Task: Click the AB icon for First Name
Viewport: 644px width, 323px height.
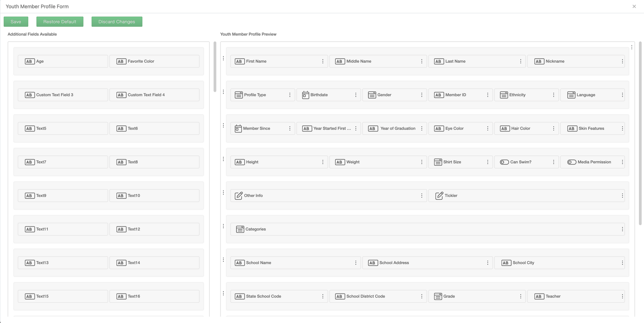Action: click(239, 61)
